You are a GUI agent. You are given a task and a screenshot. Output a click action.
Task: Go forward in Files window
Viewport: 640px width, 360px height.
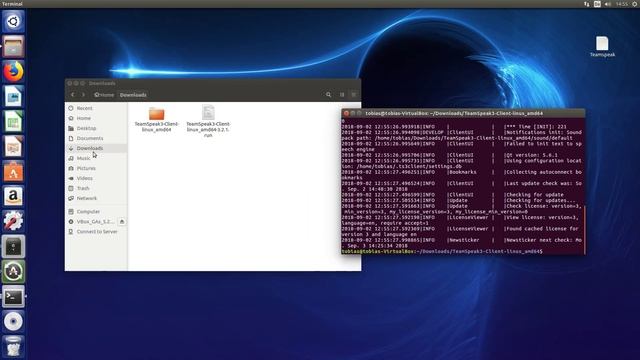[x=83, y=95]
